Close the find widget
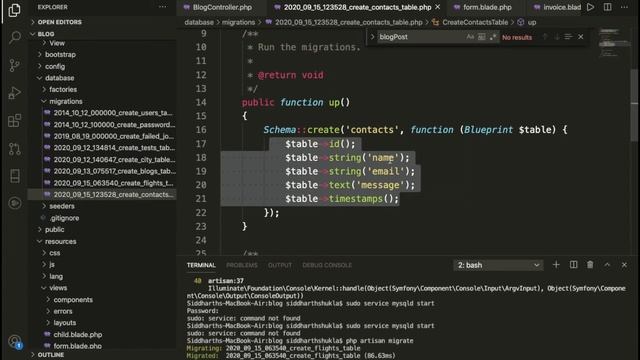 tap(580, 37)
